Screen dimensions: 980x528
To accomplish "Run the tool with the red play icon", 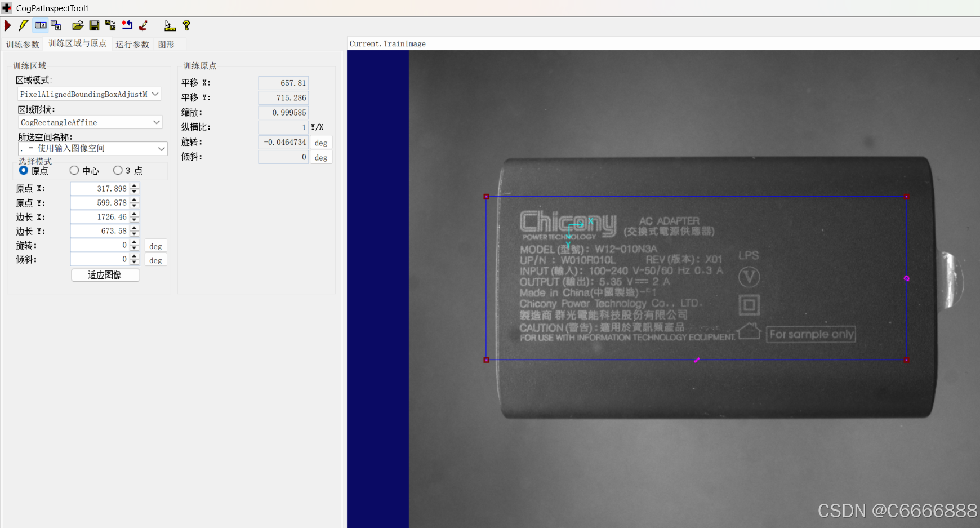I will (8, 25).
